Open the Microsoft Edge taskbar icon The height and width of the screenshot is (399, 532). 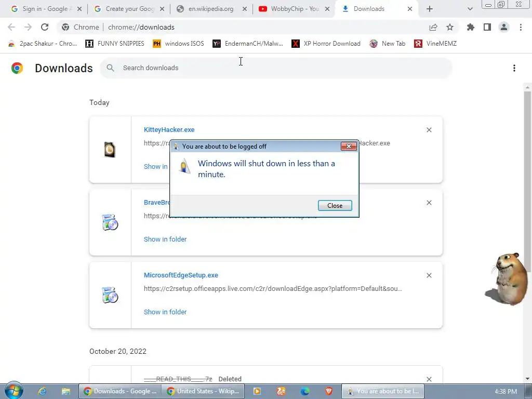coord(304,391)
